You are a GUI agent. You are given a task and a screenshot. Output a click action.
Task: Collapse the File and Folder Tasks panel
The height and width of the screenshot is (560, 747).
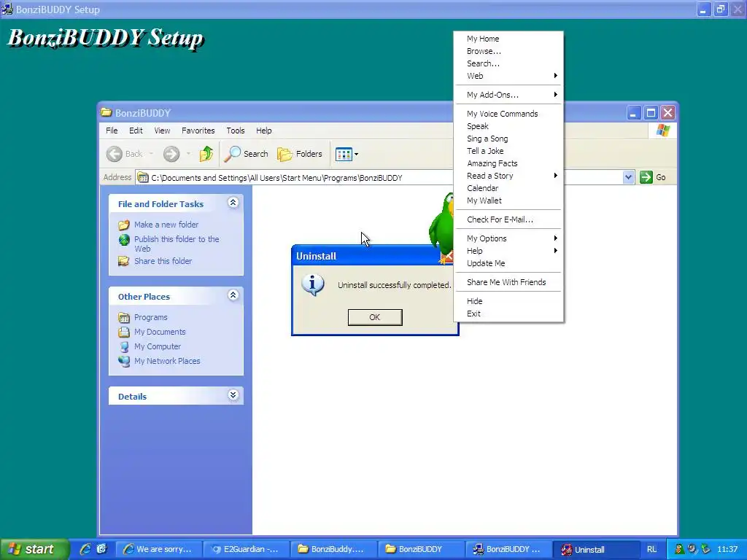click(233, 203)
